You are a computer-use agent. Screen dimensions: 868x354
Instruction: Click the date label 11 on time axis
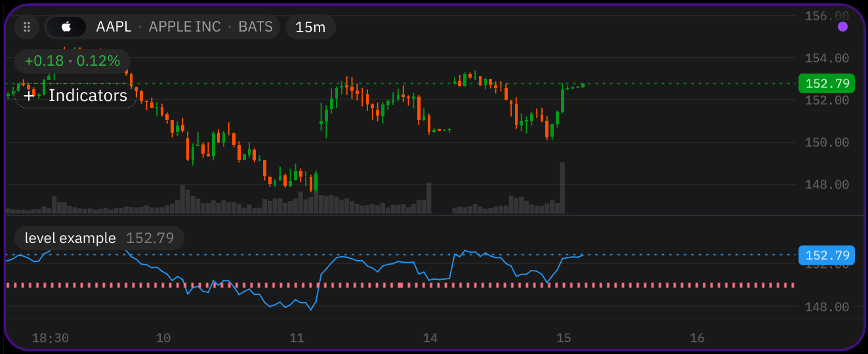click(297, 338)
